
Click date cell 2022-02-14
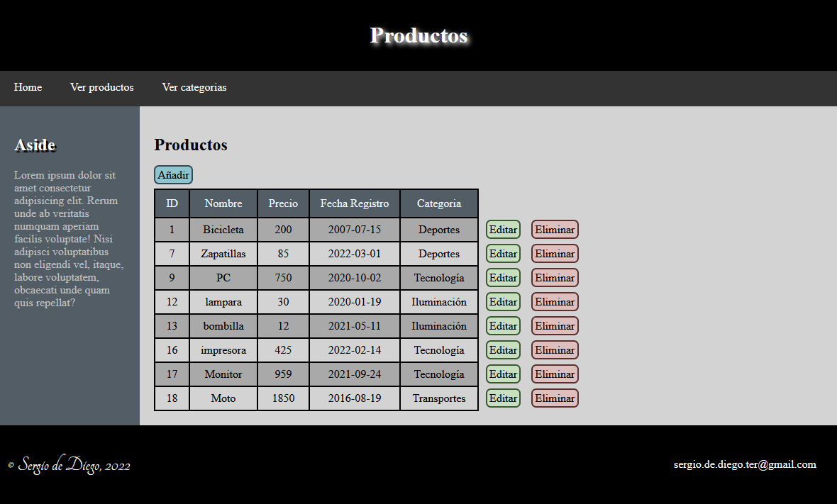(x=355, y=350)
